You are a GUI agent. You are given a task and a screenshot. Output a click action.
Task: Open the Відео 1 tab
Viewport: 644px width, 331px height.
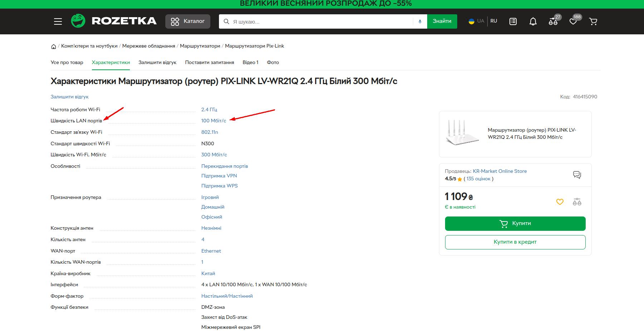click(250, 63)
